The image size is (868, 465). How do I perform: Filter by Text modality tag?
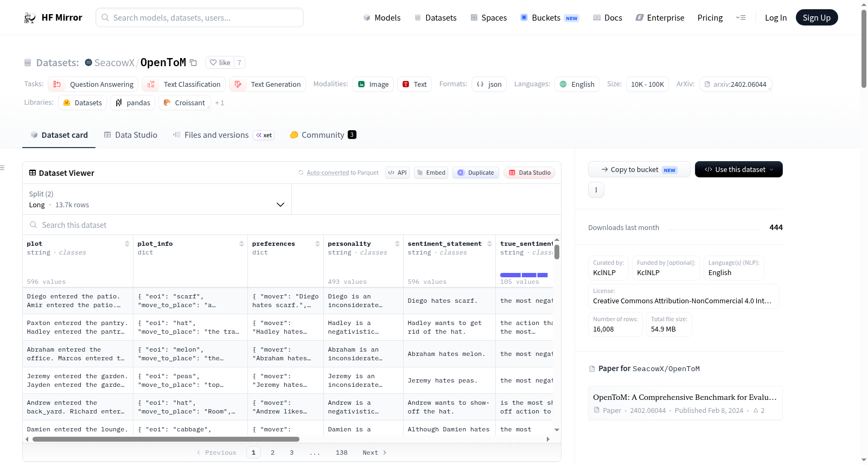coord(414,84)
